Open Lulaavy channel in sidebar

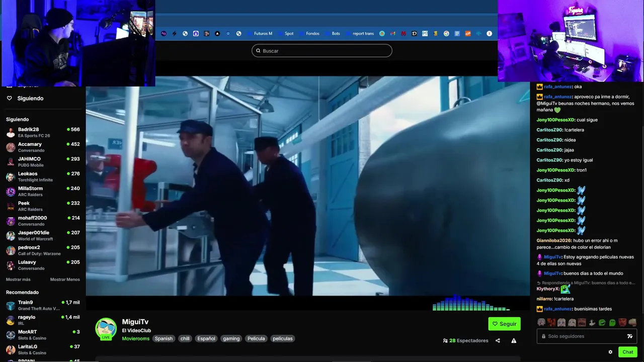tap(43, 265)
